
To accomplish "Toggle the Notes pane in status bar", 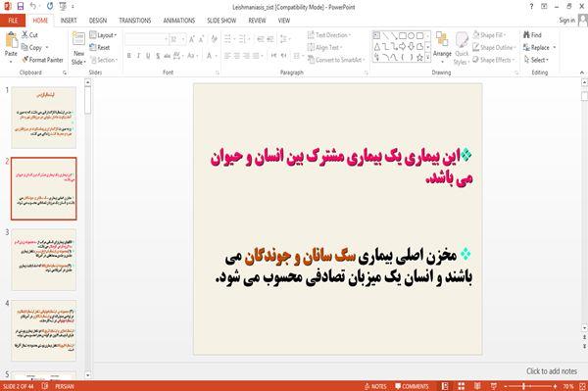I will [x=375, y=386].
